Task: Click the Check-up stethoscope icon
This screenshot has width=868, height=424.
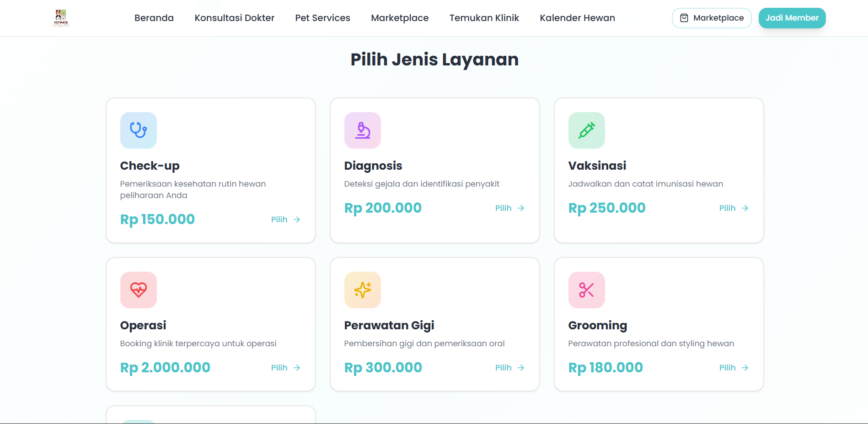Action: click(x=138, y=130)
